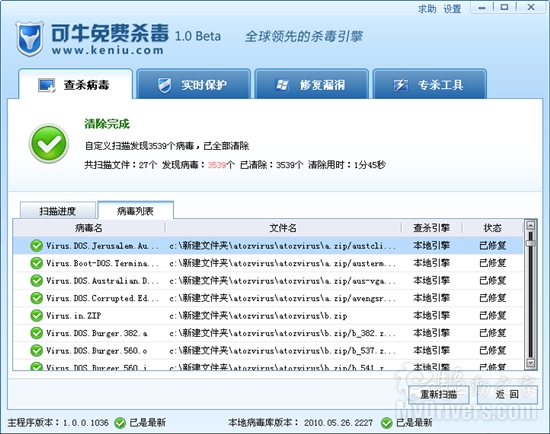
Task: Sort by the 状态 column header
Action: coord(492,228)
